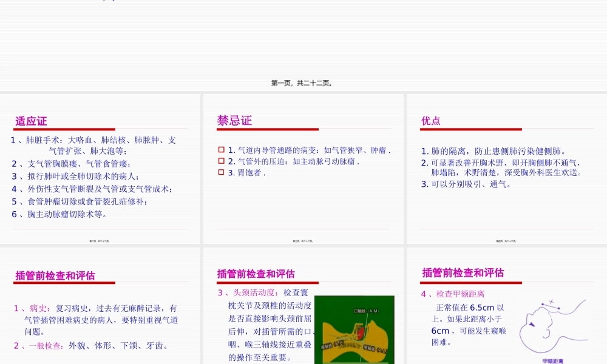This screenshot has width=607, height=364.
Task: Click the red underline bar below 适应证
Action: pos(64,129)
